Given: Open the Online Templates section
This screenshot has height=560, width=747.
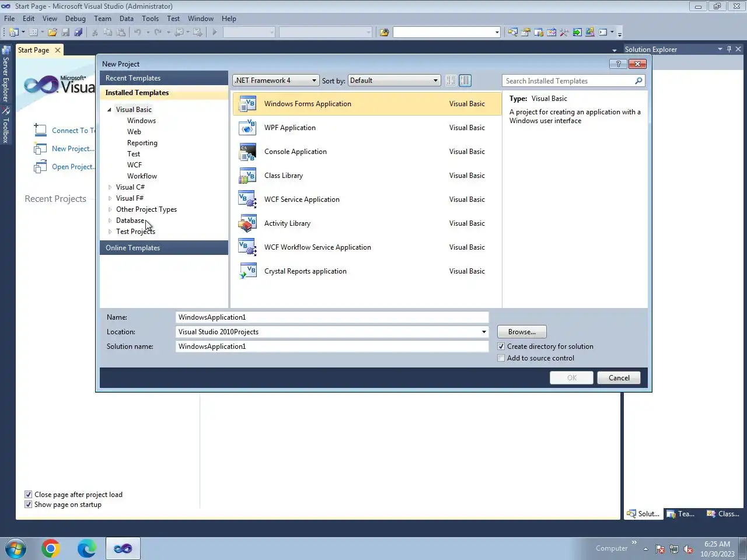Looking at the screenshot, I should tap(163, 248).
